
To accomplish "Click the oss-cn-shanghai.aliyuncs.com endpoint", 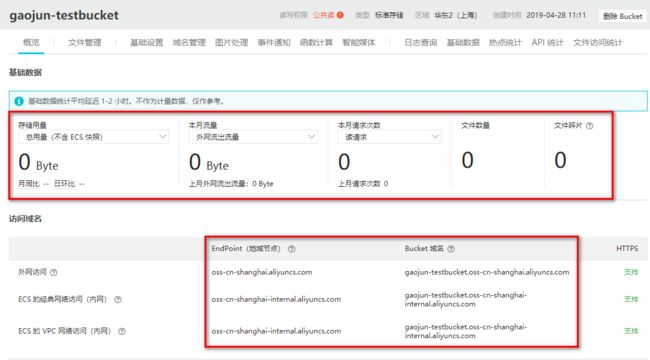I will click(x=262, y=272).
